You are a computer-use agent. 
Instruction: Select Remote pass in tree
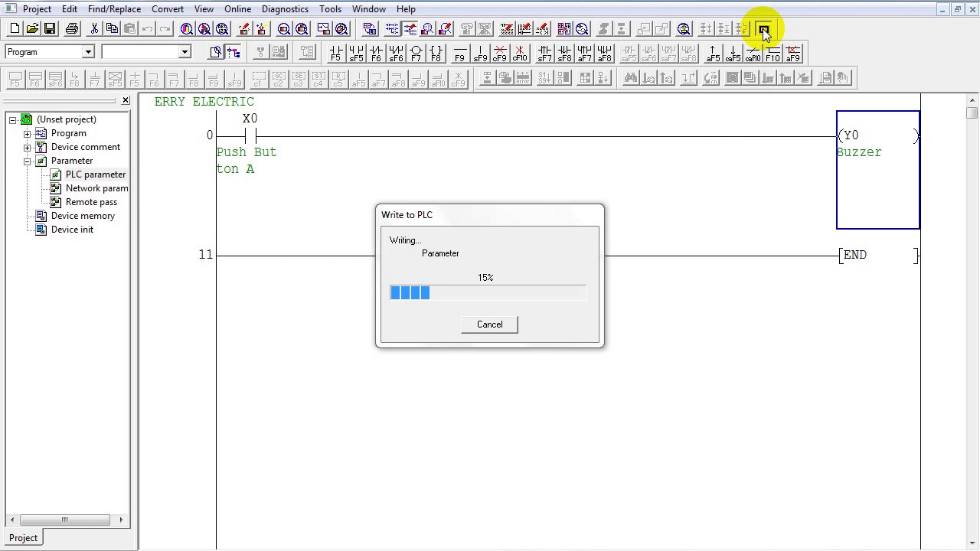pos(91,202)
